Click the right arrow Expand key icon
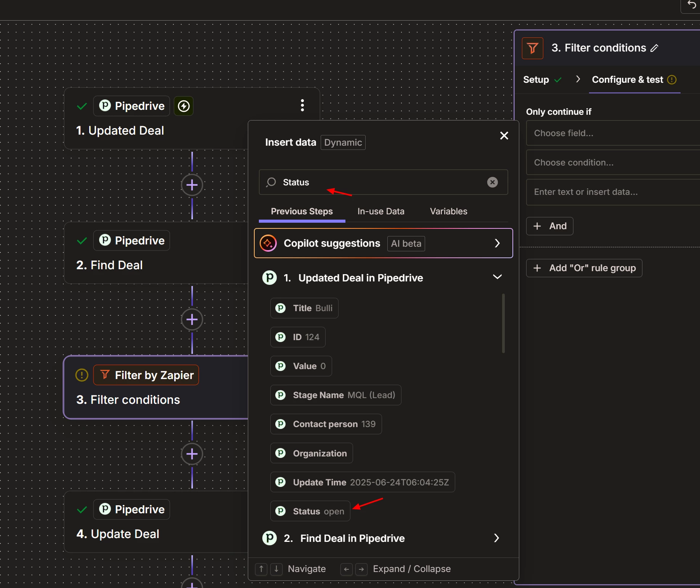 (361, 569)
